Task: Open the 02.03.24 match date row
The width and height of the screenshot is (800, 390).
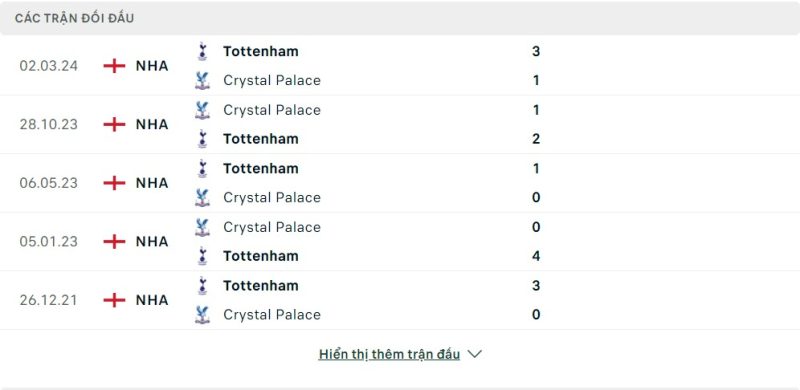Action: pos(400,66)
